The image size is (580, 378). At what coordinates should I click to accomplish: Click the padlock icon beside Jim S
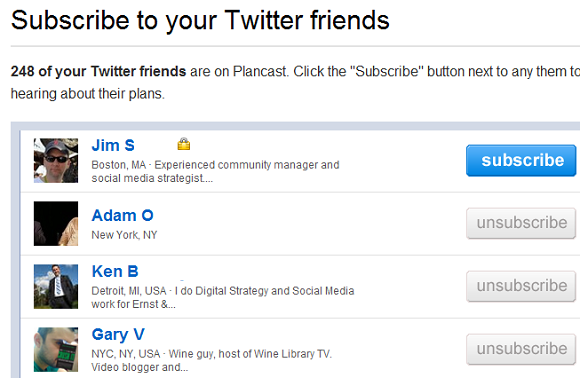tap(184, 144)
